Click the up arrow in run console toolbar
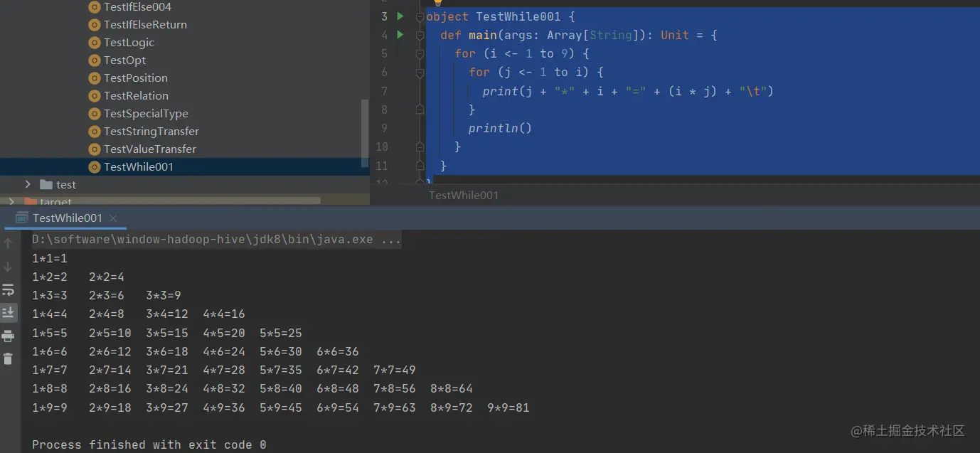This screenshot has width=980, height=453. [x=9, y=244]
